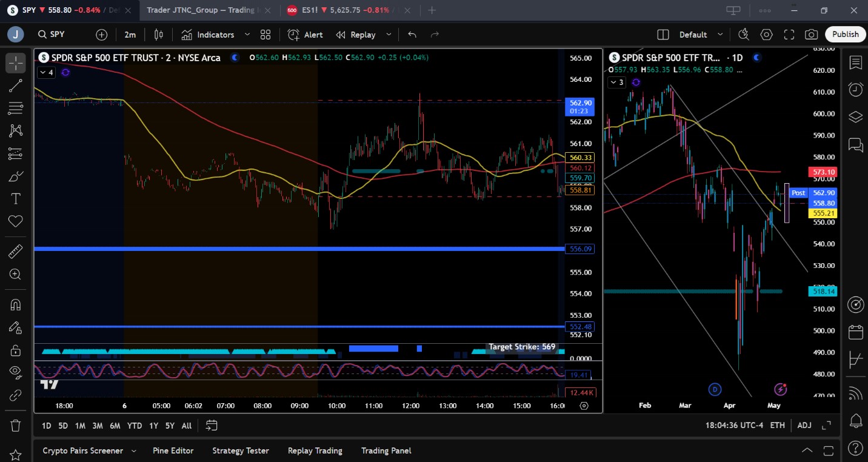Open the Alerts panel with clock icon

point(855,89)
